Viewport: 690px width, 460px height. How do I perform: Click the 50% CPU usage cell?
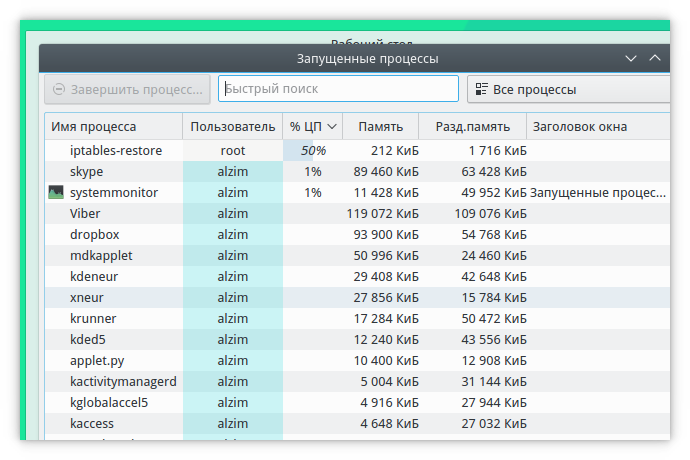313,151
